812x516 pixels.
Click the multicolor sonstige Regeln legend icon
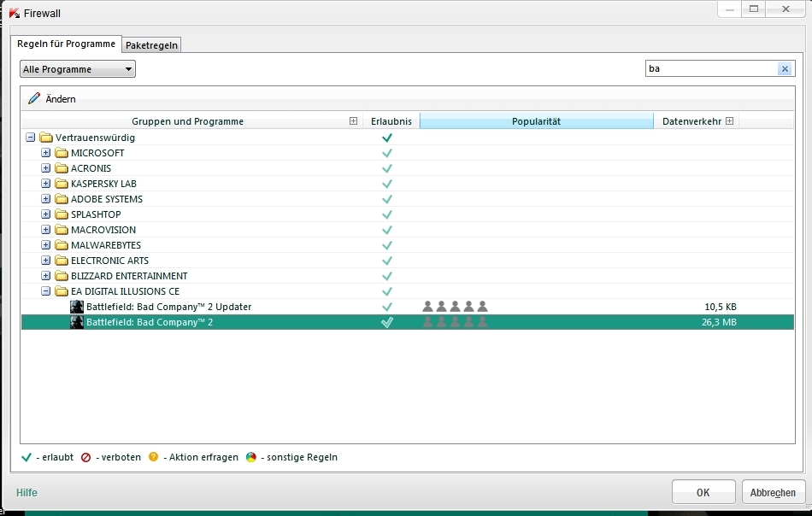click(251, 456)
